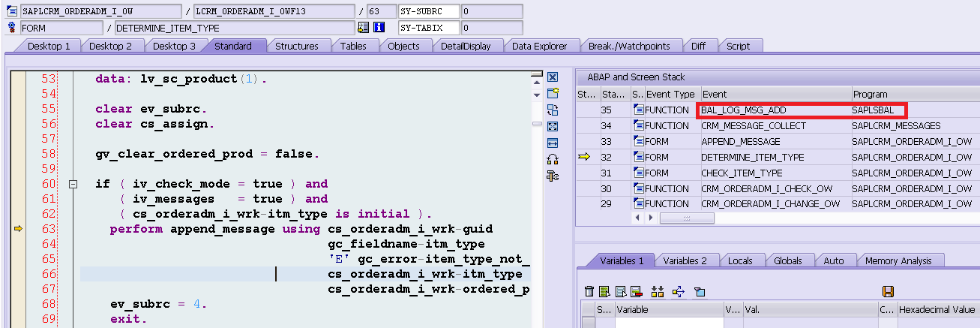
Task: Switch to the Desktop 2 tab
Action: (110, 46)
